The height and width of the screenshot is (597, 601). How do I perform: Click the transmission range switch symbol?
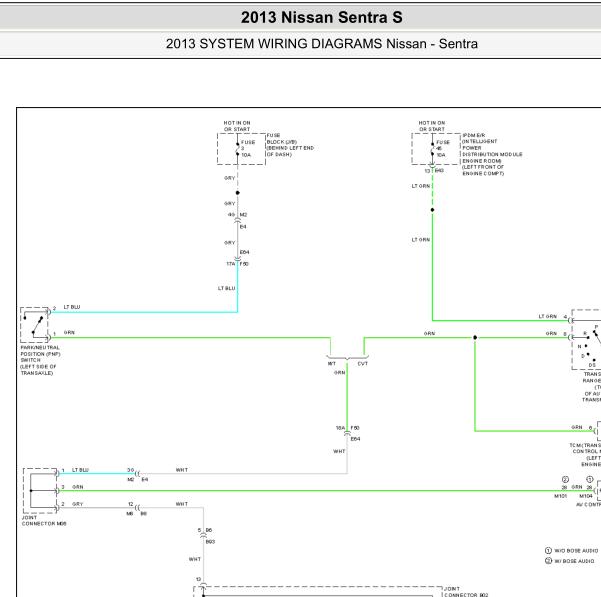click(x=586, y=340)
